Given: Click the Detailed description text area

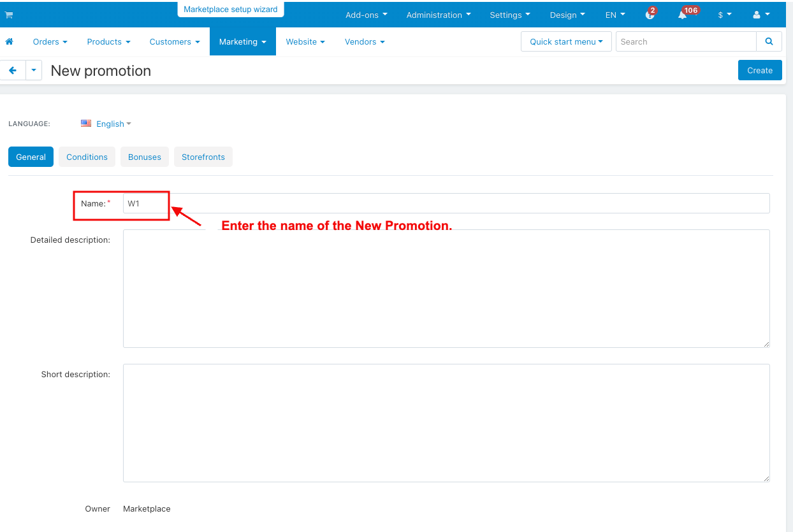Looking at the screenshot, I should click(x=446, y=288).
